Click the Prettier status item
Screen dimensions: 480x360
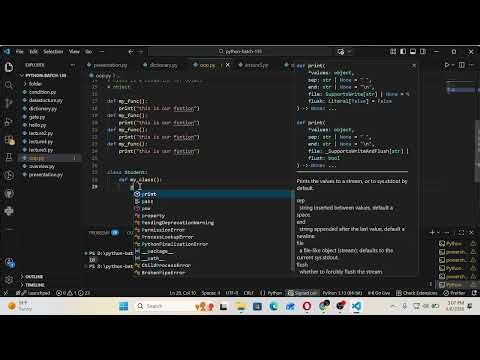[454, 293]
